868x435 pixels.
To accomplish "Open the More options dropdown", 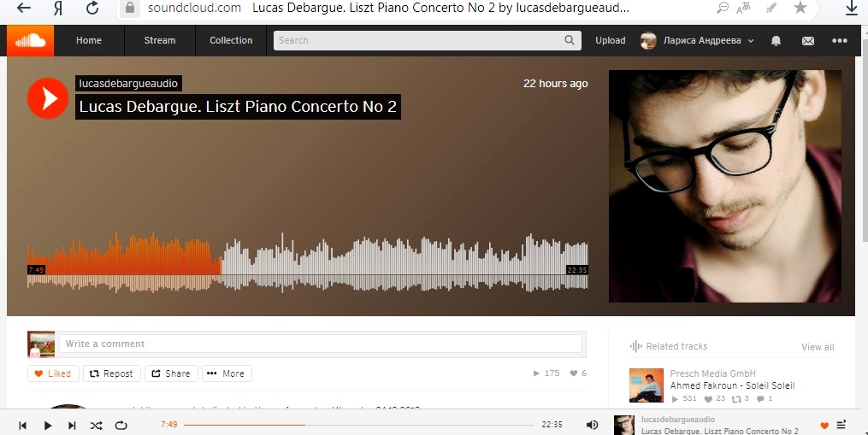I will point(227,373).
